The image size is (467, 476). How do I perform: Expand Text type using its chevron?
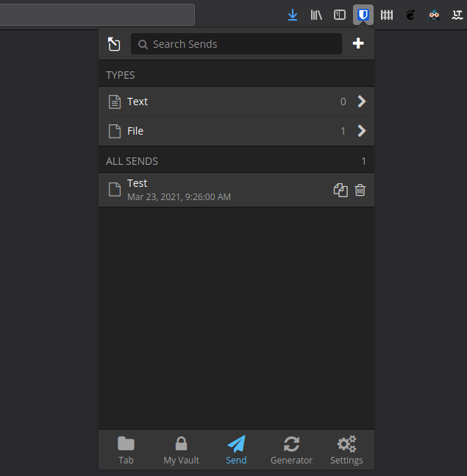click(x=361, y=102)
